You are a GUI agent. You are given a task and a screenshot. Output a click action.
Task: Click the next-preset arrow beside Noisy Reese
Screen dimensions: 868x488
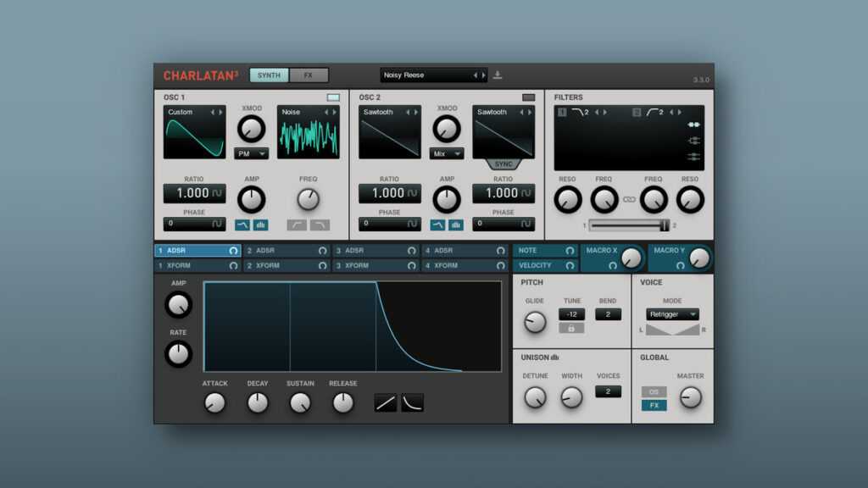[482, 75]
